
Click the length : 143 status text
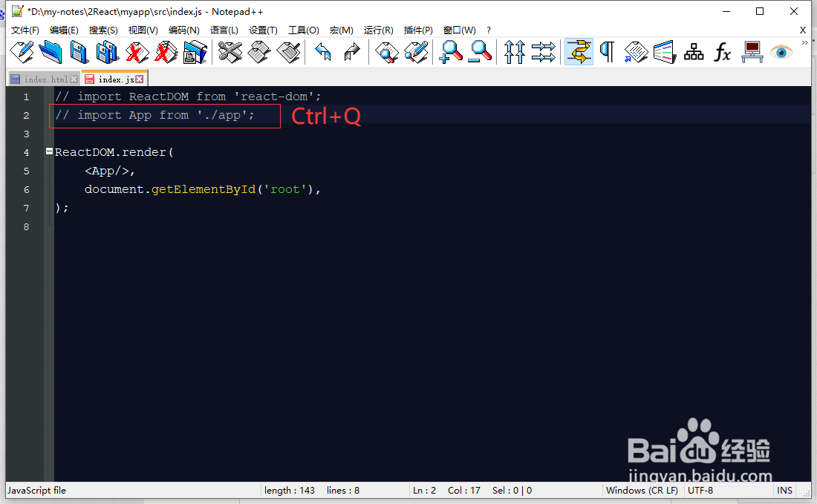(289, 491)
